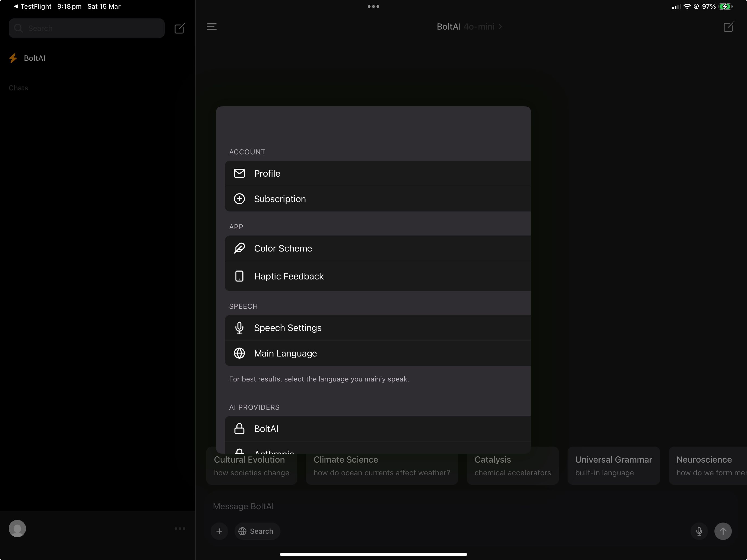Image resolution: width=747 pixels, height=560 pixels.
Task: Click the globe icon beside Main Language
Action: click(239, 353)
